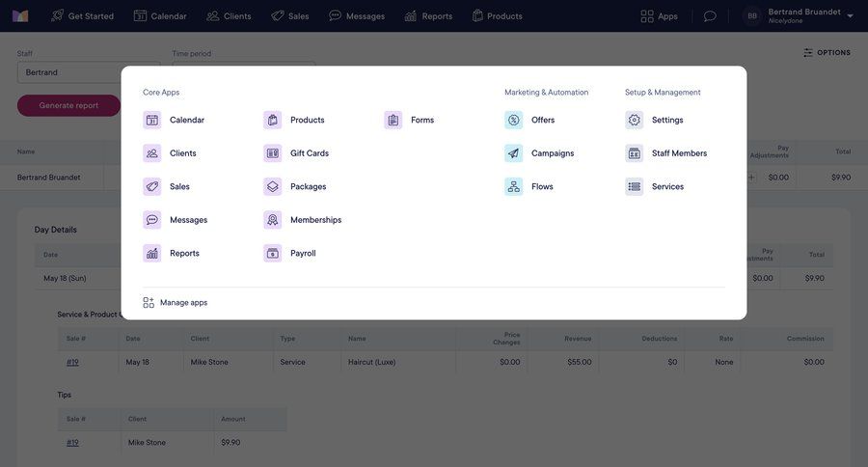This screenshot has width=868, height=467.
Task: Open the Services list icon
Action: point(635,186)
